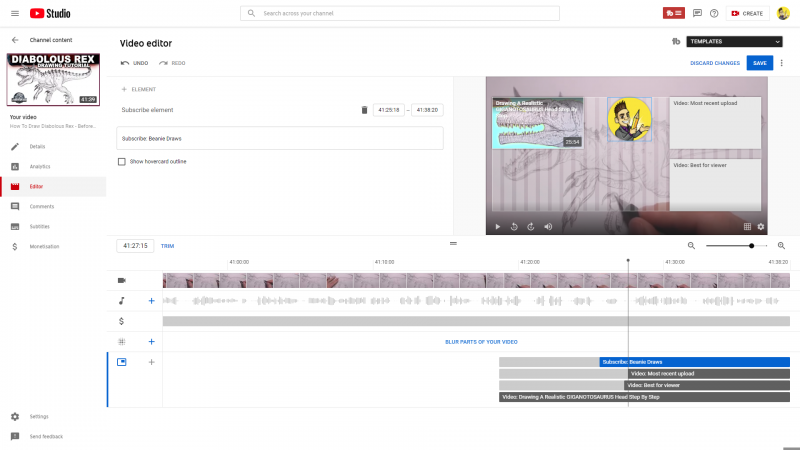Expand the Create menu button
800x450 pixels.
click(747, 13)
